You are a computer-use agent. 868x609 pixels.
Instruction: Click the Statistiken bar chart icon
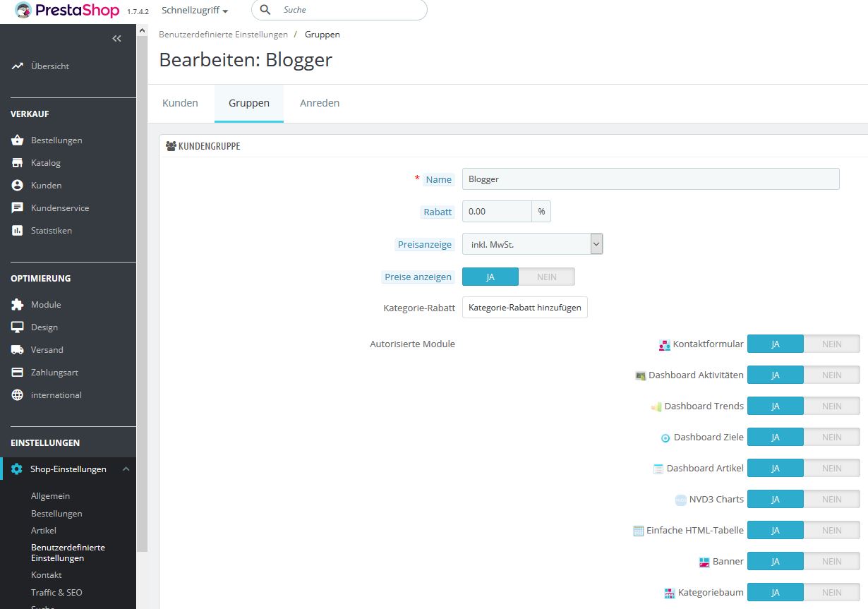18,231
